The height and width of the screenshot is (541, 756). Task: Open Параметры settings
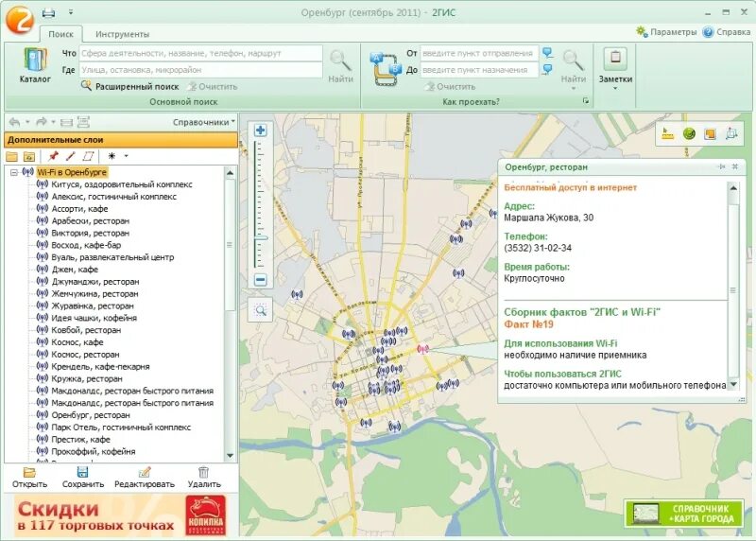pos(667,32)
